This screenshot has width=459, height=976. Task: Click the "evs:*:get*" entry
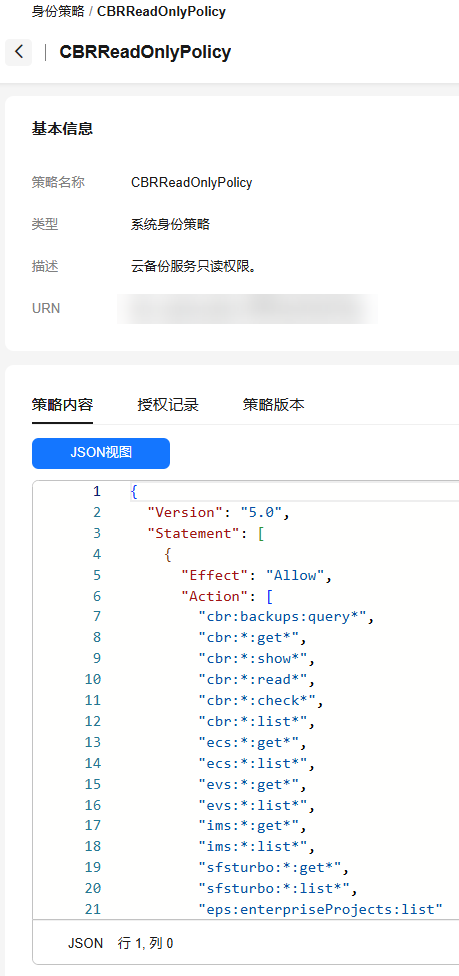tap(252, 784)
